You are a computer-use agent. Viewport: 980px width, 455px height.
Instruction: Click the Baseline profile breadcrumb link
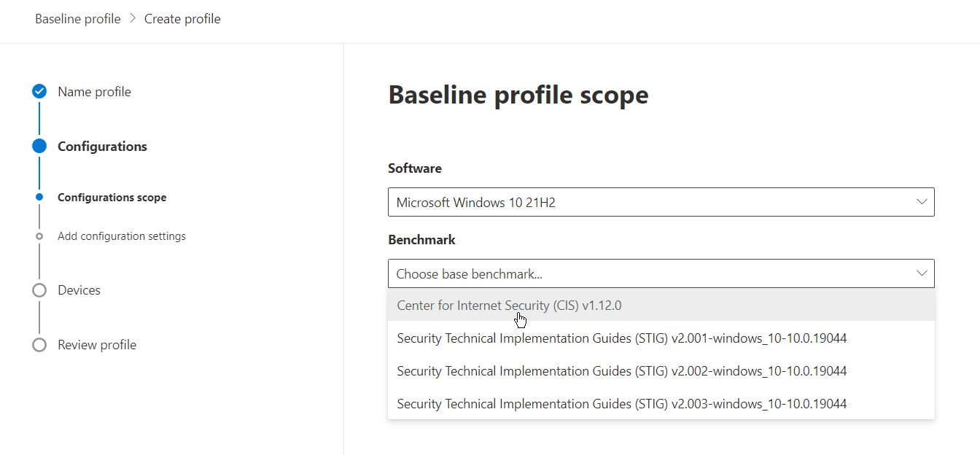pos(77,19)
